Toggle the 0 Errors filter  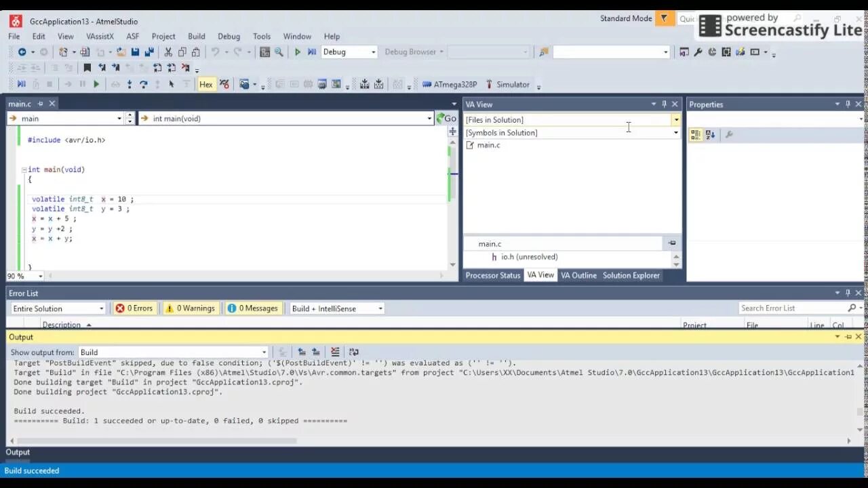[x=134, y=308]
